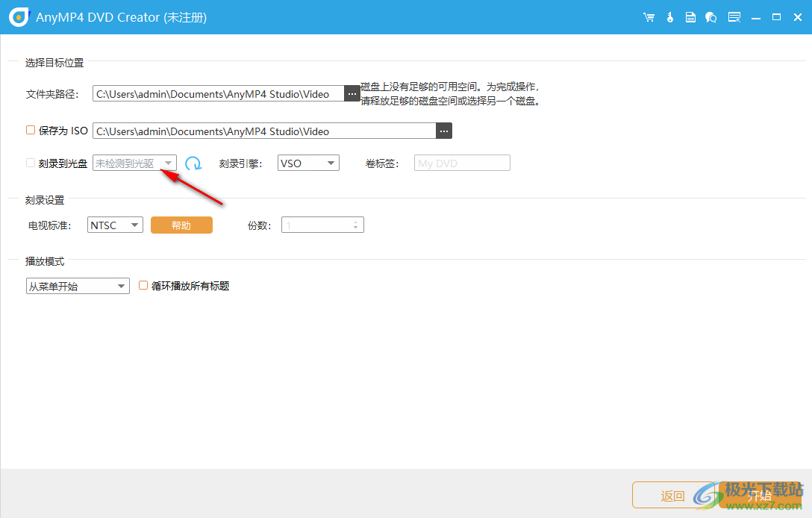
Task: Toggle the 刻录到光盘 checkbox
Action: coord(31,163)
